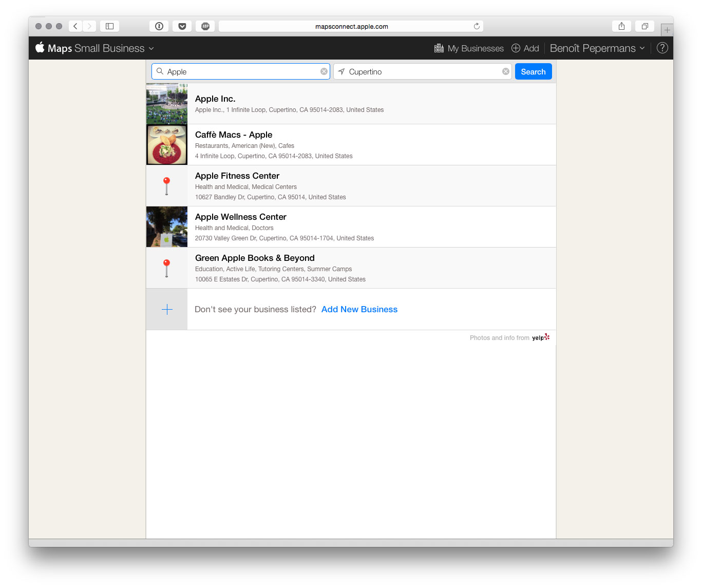Click the 20730 Valley Green Dr address

(x=284, y=238)
